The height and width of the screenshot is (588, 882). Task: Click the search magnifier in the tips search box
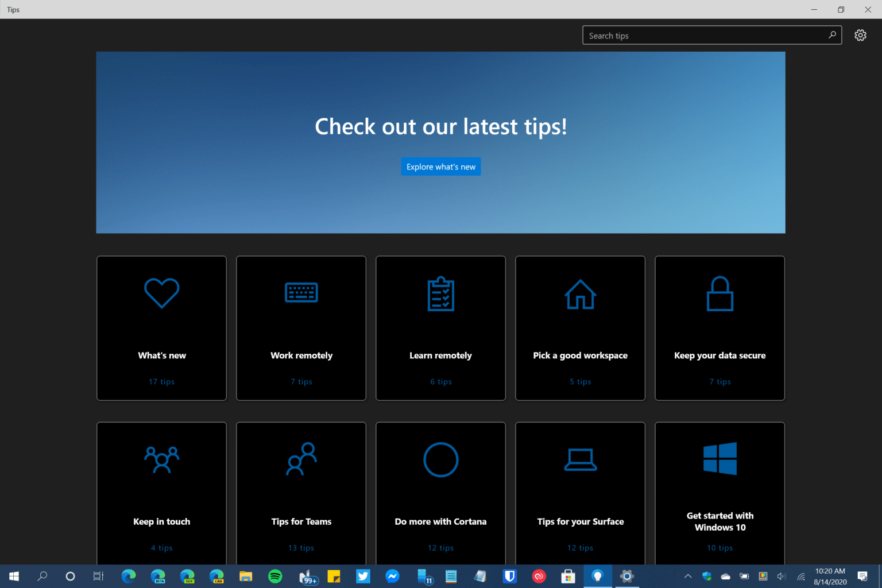click(833, 35)
